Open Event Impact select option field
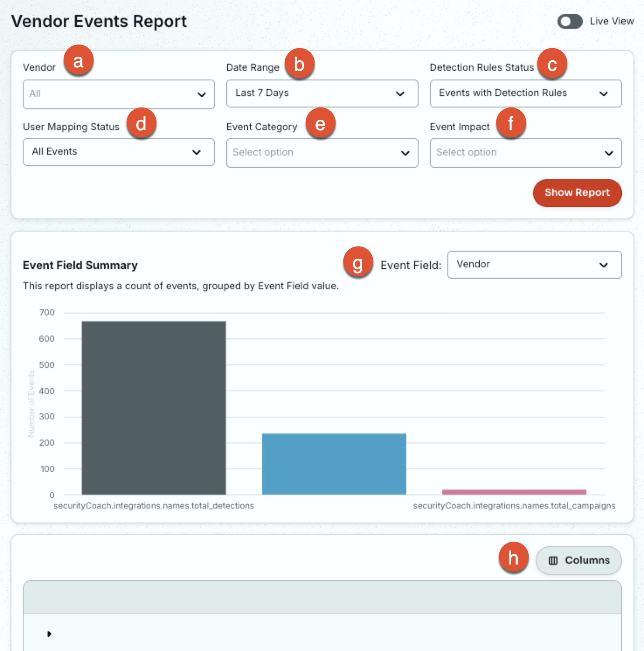Screen dimensions: 644x651 (x=526, y=153)
